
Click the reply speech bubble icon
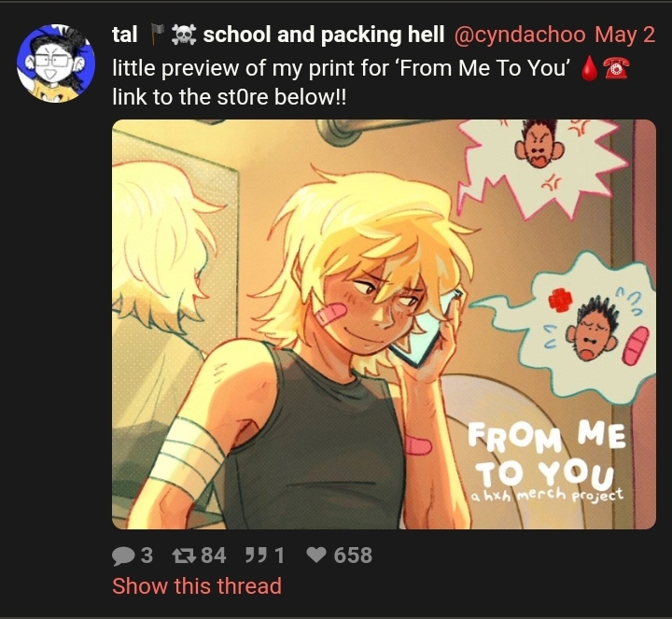coord(123,556)
